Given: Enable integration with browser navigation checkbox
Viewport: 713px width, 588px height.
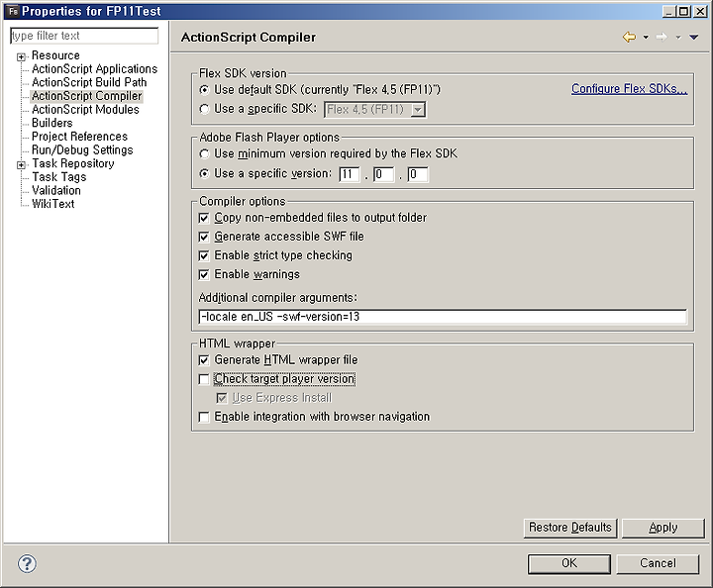Looking at the screenshot, I should point(204,417).
